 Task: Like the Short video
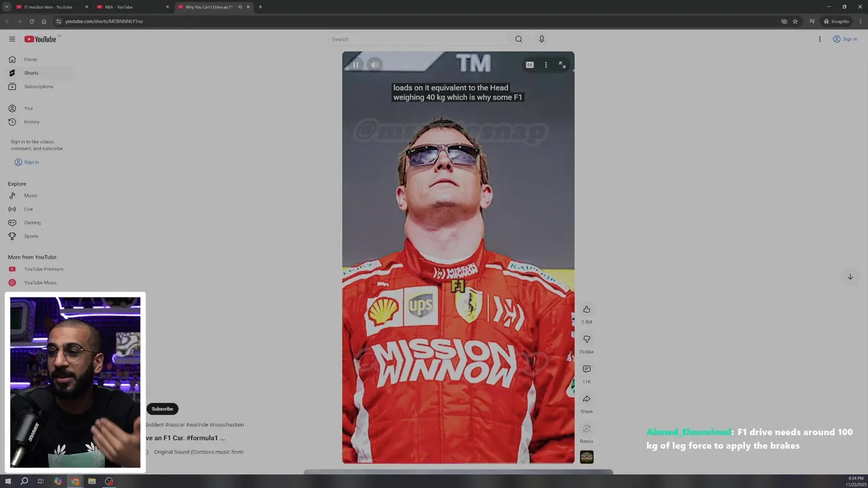tap(587, 309)
